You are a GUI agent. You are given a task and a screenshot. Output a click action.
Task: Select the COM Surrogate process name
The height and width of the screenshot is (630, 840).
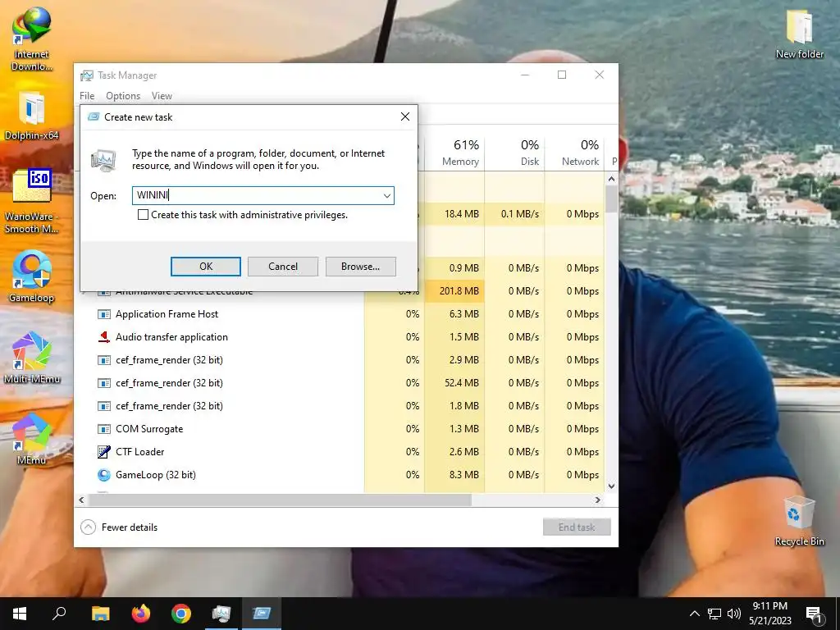[x=149, y=429]
